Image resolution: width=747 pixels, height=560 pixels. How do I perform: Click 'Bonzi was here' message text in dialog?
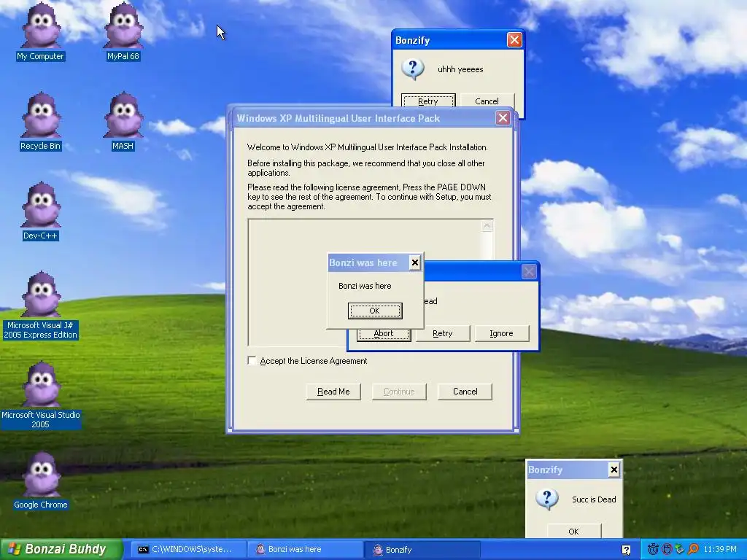[x=365, y=286]
